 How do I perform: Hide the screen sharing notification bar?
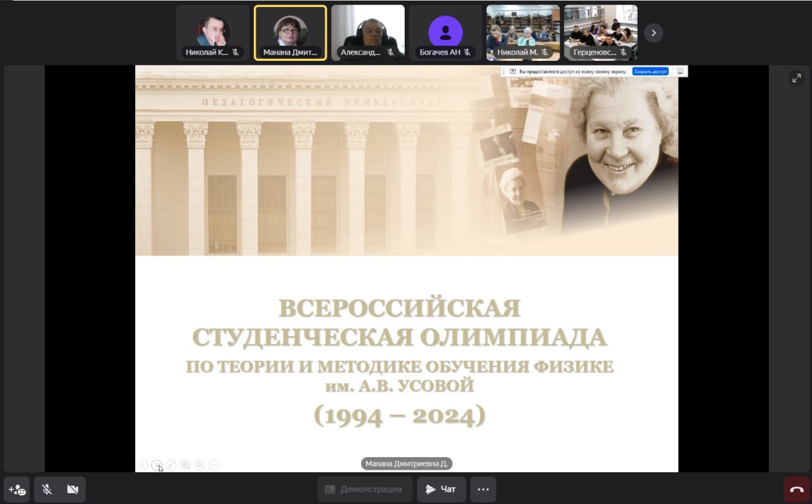pyautogui.click(x=680, y=72)
